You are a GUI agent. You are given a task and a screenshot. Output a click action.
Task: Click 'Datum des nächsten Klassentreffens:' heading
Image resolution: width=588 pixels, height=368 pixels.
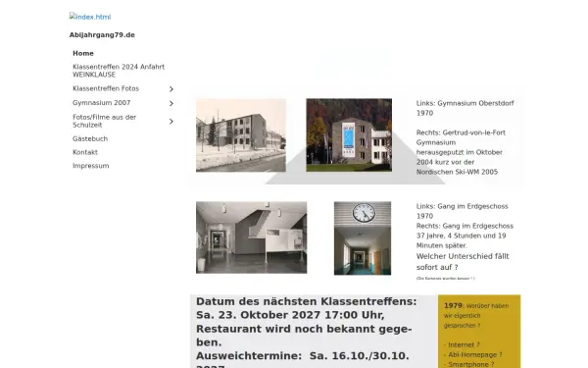tap(307, 301)
